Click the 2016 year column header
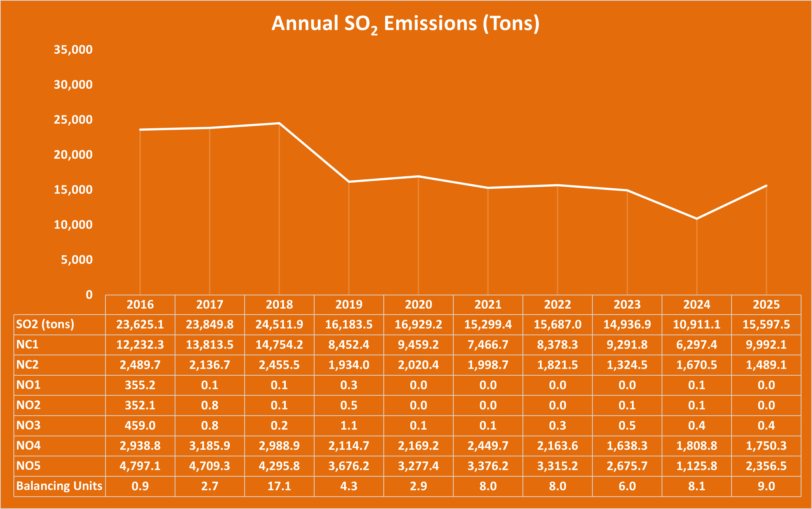The width and height of the screenshot is (812, 509). tap(140, 305)
